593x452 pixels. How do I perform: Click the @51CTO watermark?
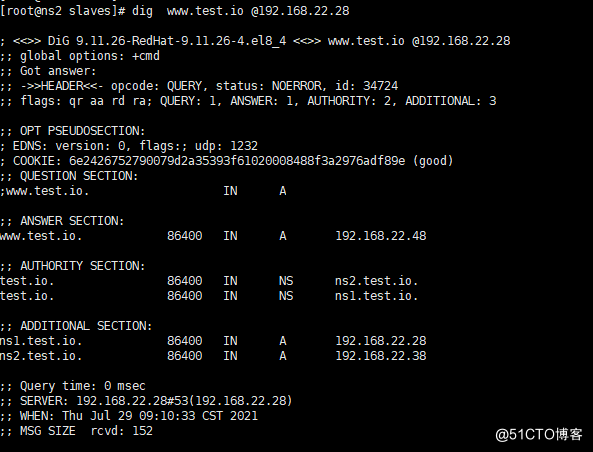539,435
